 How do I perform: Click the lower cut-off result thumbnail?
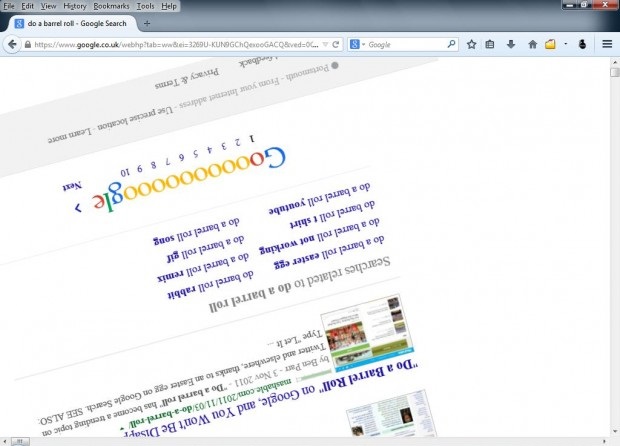point(392,414)
